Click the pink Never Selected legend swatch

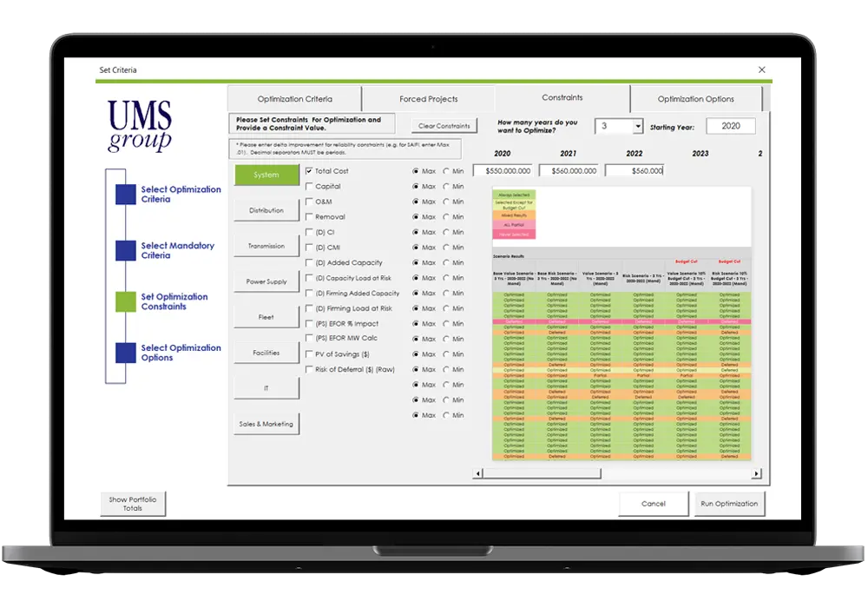coord(514,235)
